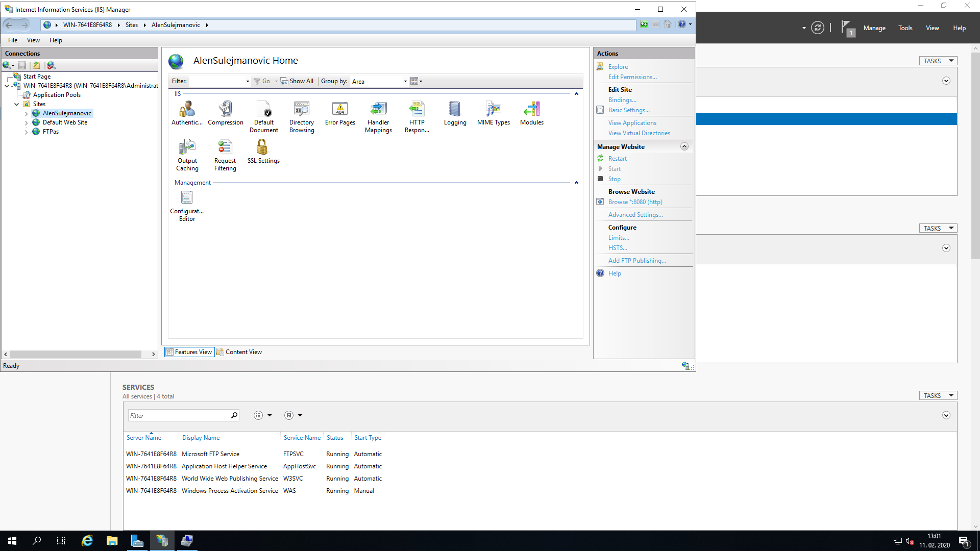Viewport: 980px width, 551px height.
Task: Click the Help icon beside the address bar
Action: (681, 24)
